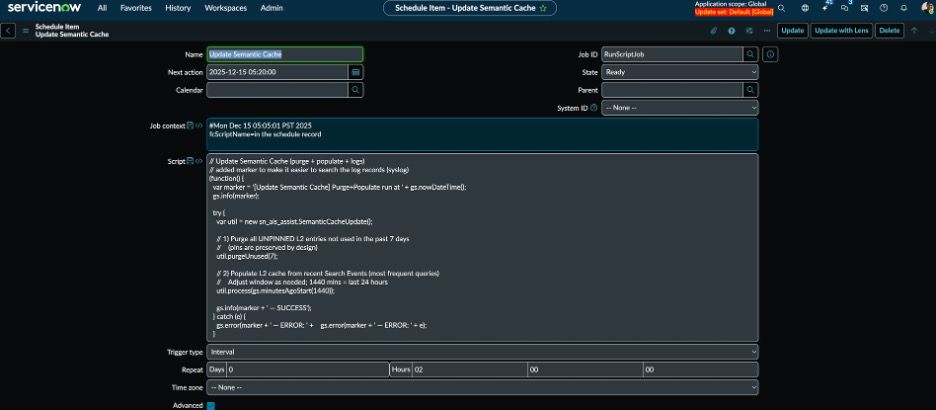Screen dimensions: 936x410
Task: Click the Job ID info preview icon
Action: pos(770,54)
